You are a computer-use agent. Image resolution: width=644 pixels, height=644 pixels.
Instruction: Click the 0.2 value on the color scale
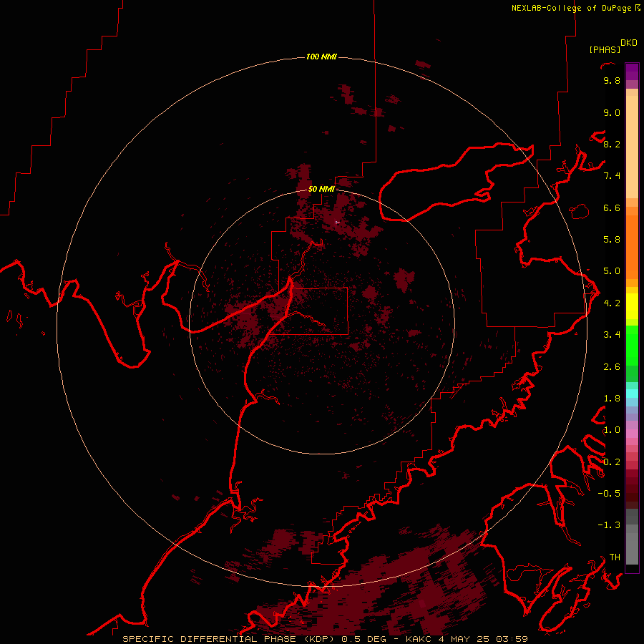612,462
